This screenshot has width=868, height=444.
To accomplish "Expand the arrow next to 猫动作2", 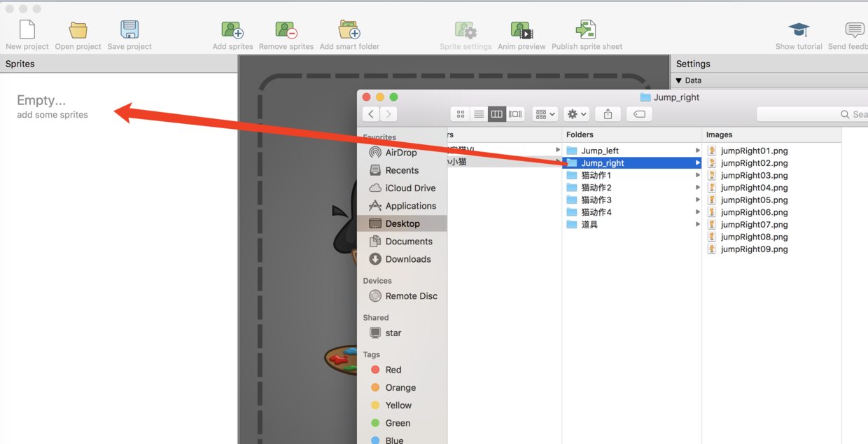I will 697,188.
